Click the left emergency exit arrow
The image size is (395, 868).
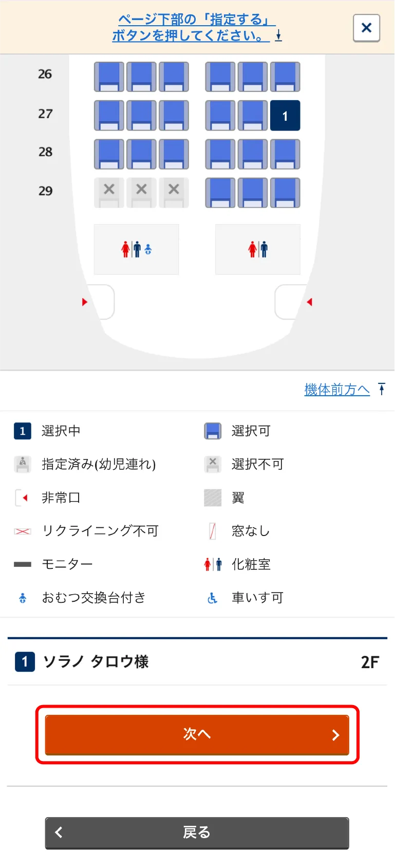click(84, 302)
